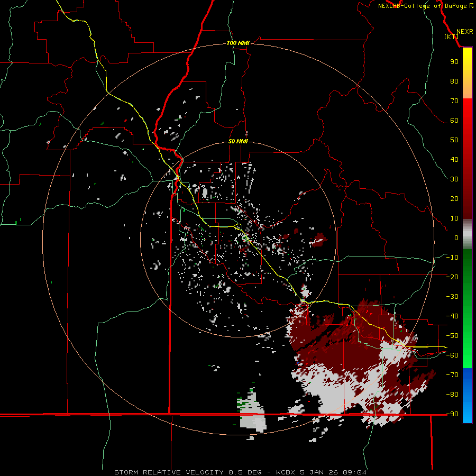Click the KCBX station identifier
This screenshot has width=476, height=476.
coord(286,472)
